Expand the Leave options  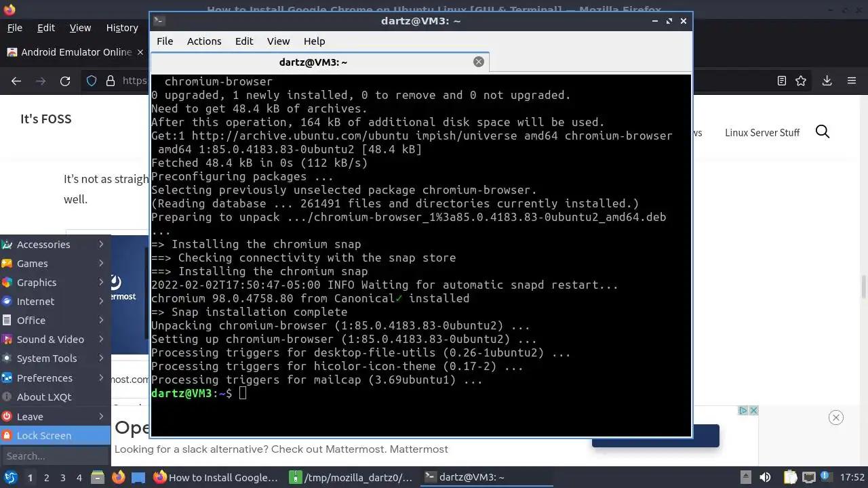[55, 416]
